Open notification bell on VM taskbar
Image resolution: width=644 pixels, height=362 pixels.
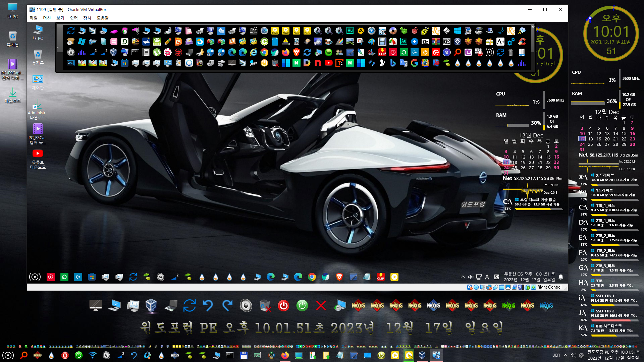[x=561, y=277]
